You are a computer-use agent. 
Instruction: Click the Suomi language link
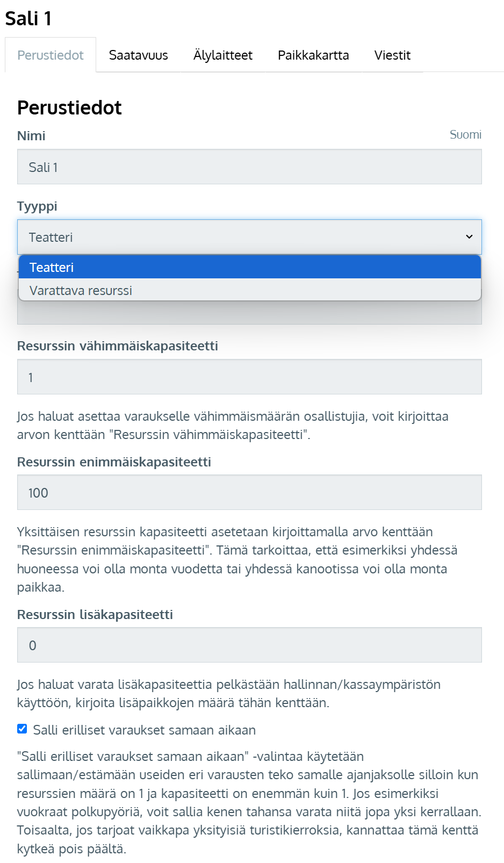pos(465,135)
